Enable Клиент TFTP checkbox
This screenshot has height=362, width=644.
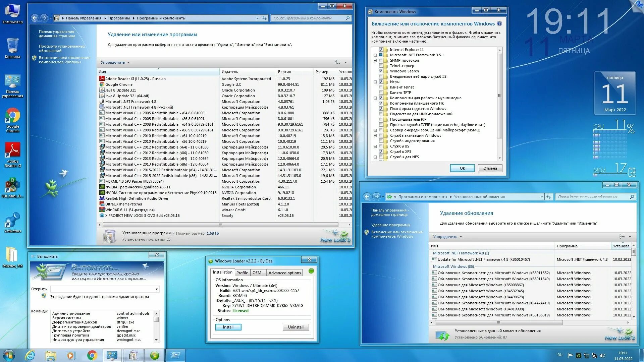pyautogui.click(x=381, y=93)
